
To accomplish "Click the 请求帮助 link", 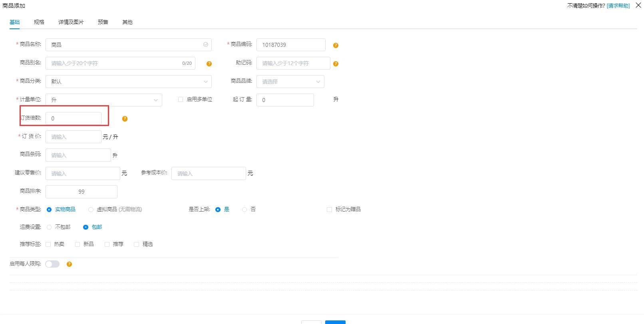I will (618, 6).
